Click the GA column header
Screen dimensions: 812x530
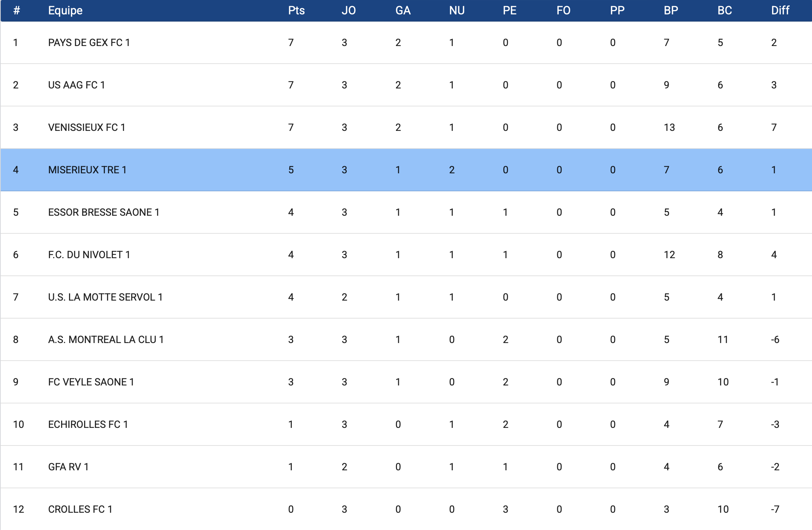click(403, 10)
